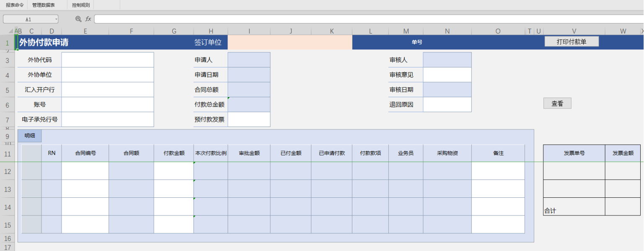Select the 外协代码 input cell

click(x=108, y=60)
